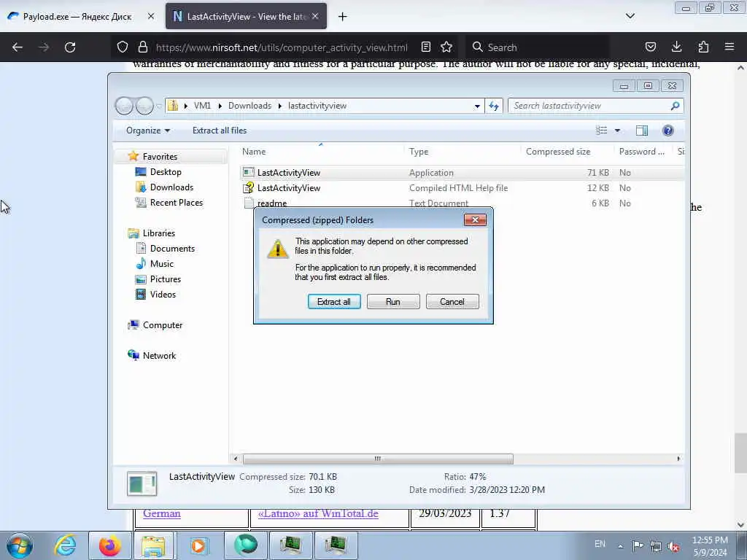Open Network in navigation pane
This screenshot has width=747, height=560.
pos(159,355)
